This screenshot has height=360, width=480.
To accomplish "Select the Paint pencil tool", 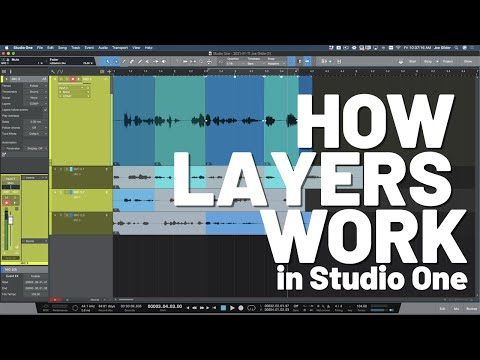I will 140,62.
